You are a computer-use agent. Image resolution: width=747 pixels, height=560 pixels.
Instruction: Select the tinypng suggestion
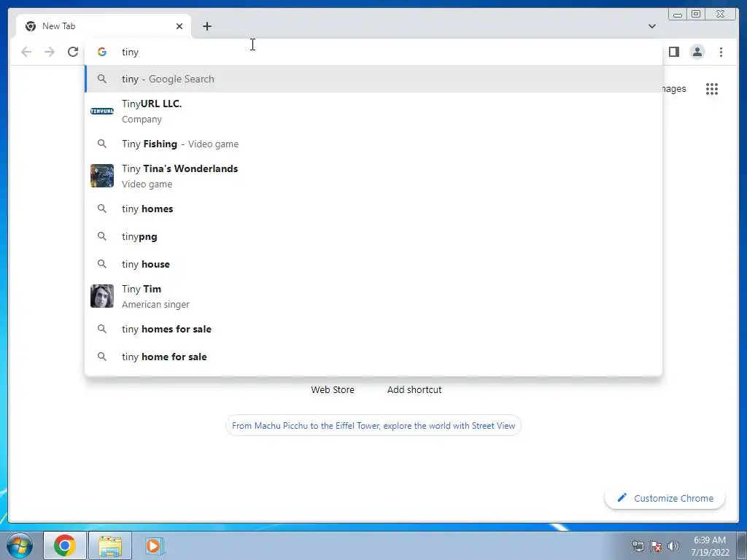pyautogui.click(x=373, y=237)
